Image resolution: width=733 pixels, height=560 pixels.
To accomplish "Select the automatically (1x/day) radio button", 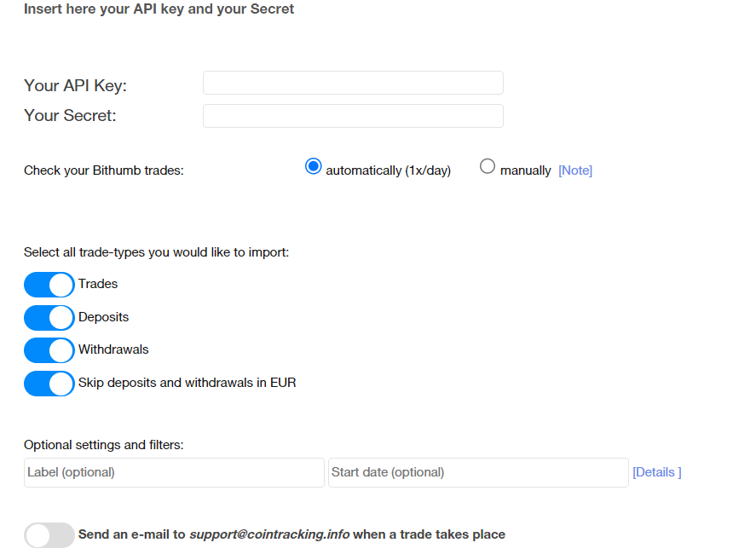I will [313, 167].
